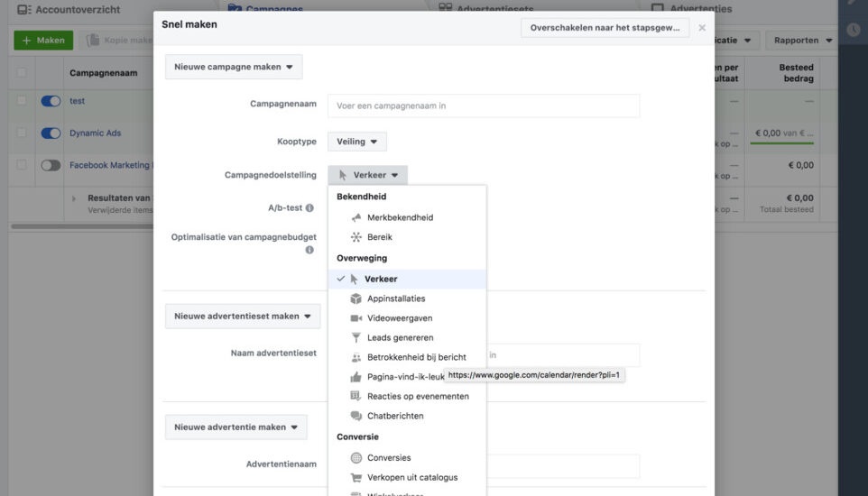
Task: Check the test campaign row checkbox
Action: coord(22,100)
